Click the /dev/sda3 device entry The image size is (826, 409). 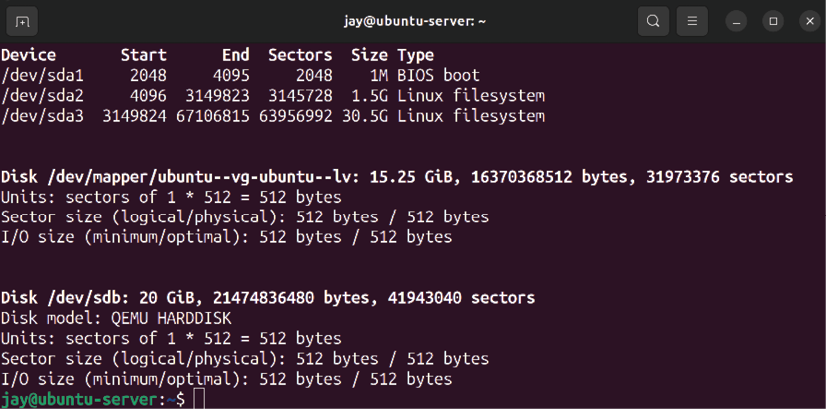[42, 116]
